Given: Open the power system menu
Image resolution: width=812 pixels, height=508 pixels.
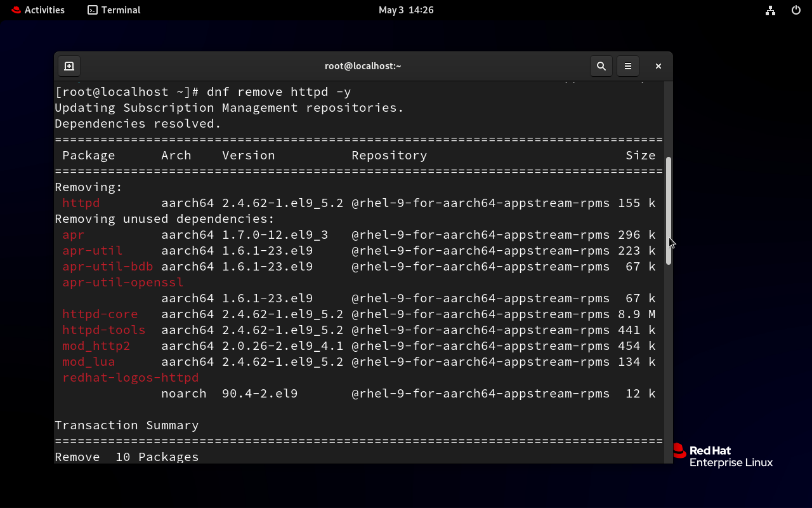Looking at the screenshot, I should pos(796,10).
